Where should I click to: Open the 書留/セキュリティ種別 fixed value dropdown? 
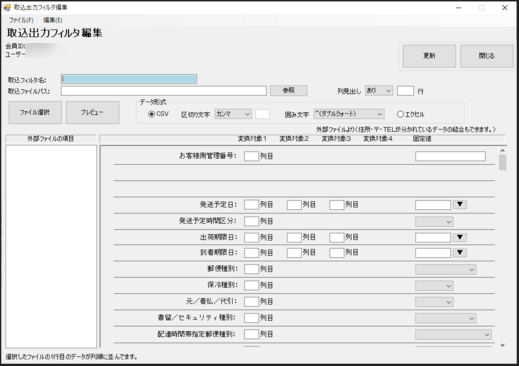[446, 318]
